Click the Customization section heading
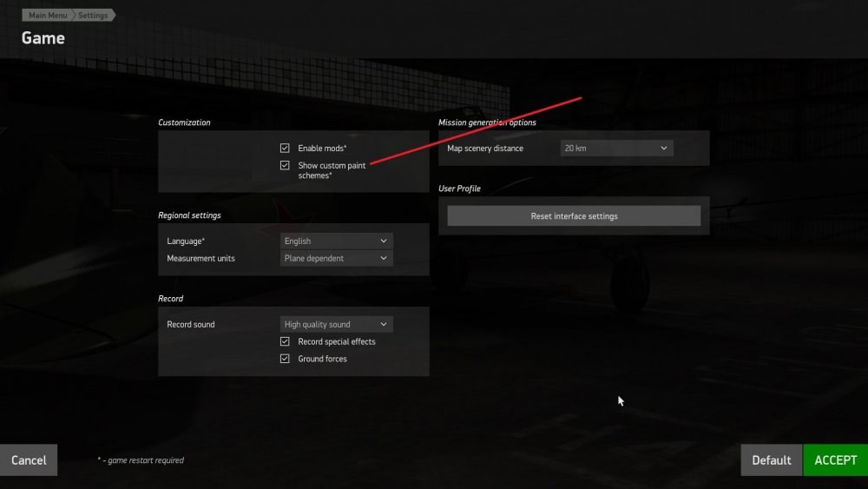 pos(184,122)
